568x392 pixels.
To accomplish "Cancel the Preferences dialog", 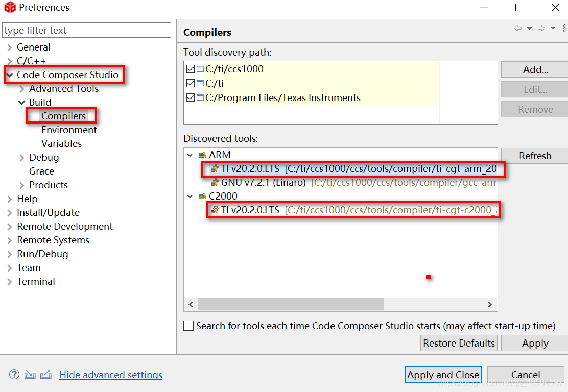I will (x=526, y=375).
